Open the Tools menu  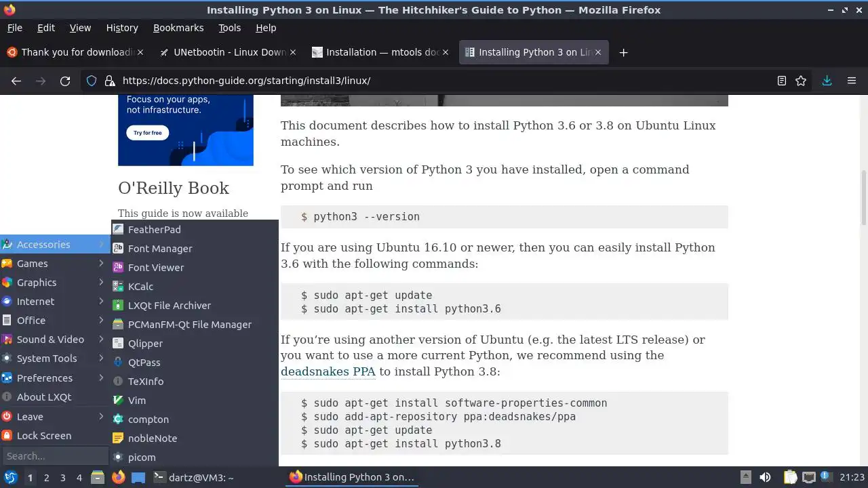229,28
